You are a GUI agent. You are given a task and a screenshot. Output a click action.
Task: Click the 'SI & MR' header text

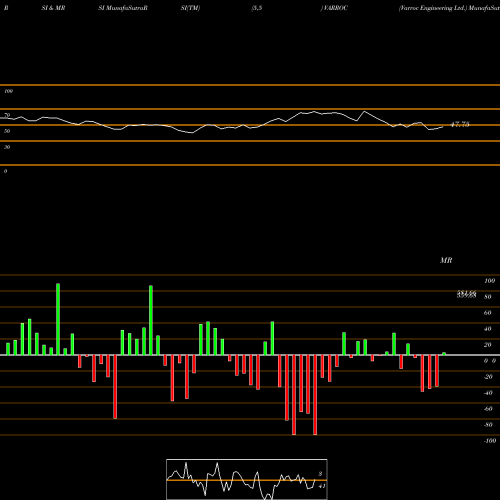(x=53, y=8)
